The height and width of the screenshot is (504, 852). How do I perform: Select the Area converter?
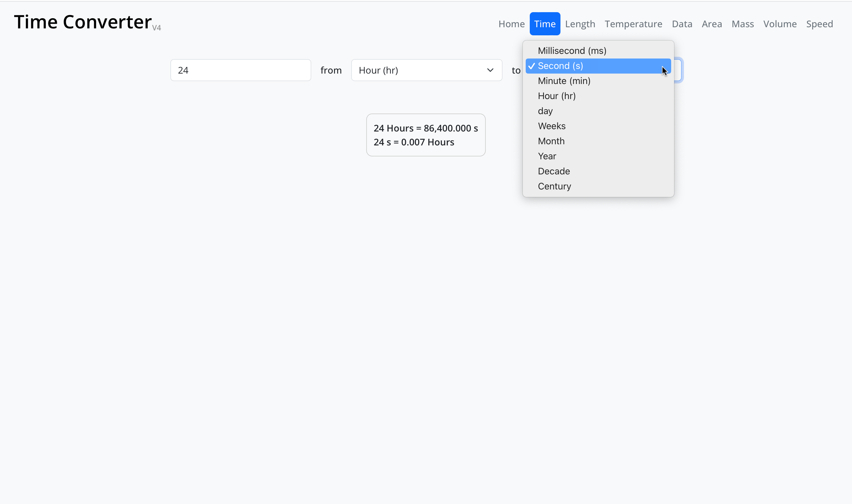(x=712, y=23)
